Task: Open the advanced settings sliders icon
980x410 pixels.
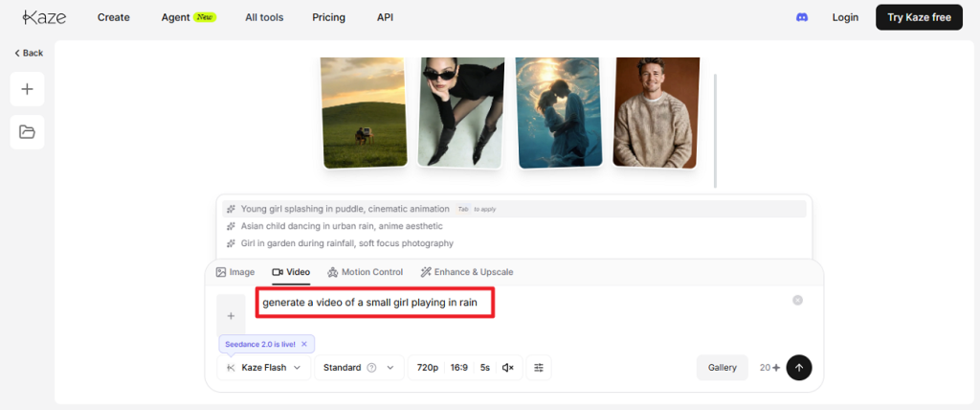Action: pos(539,368)
